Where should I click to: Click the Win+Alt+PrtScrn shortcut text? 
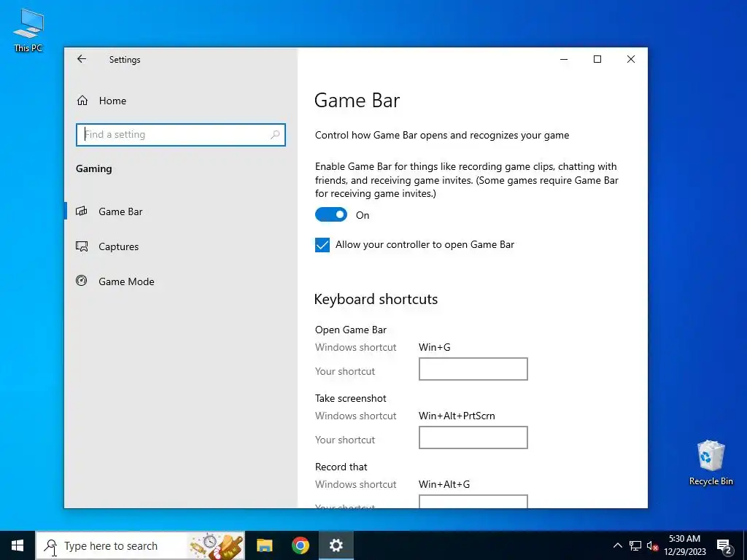tap(457, 416)
